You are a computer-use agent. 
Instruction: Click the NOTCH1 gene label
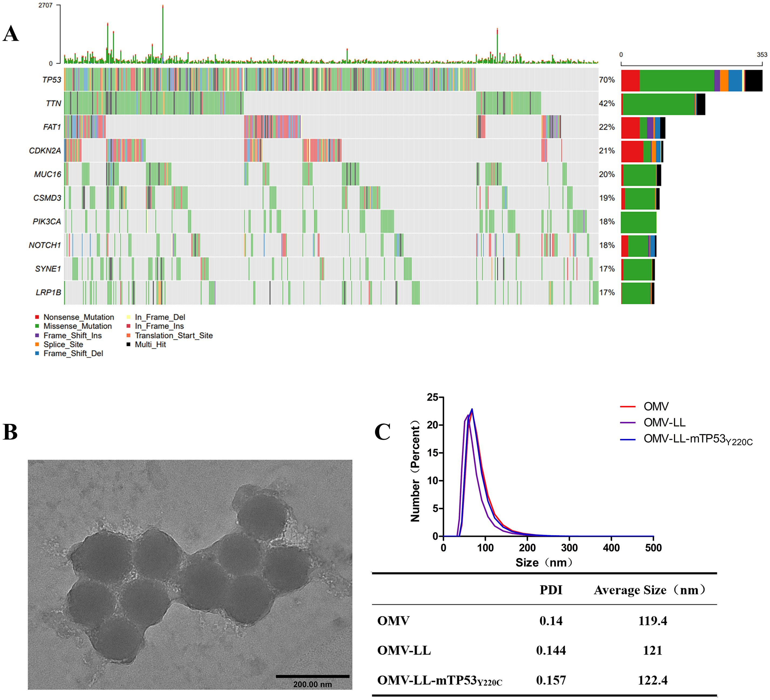pos(45,245)
